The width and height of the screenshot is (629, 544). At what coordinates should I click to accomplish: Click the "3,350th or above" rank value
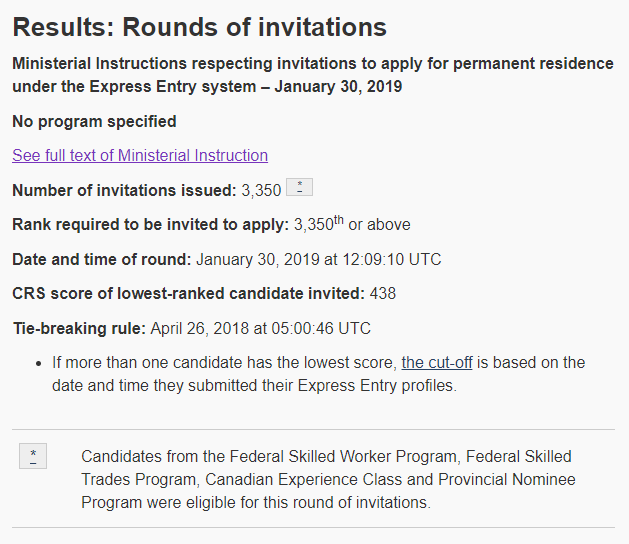(351, 225)
